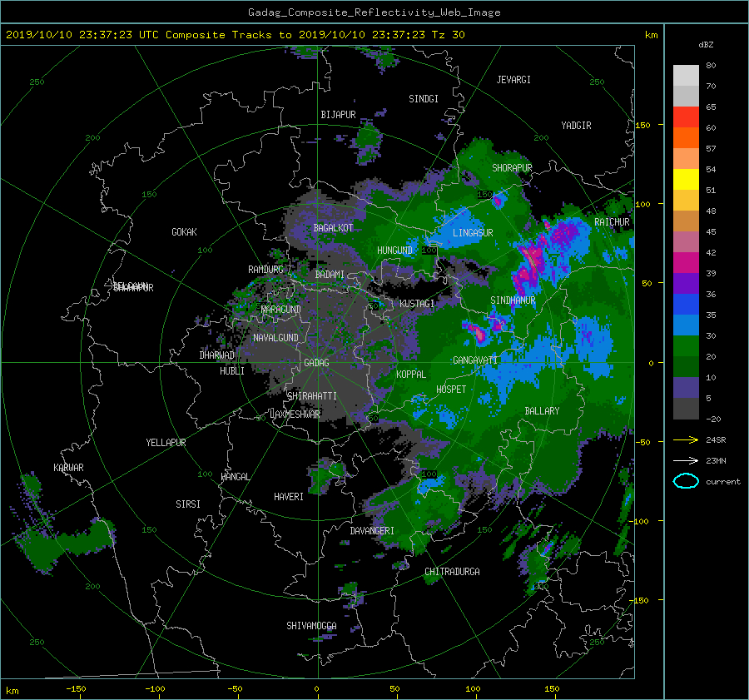Click the KOPPAL city label
The height and width of the screenshot is (700, 749).
click(x=411, y=375)
